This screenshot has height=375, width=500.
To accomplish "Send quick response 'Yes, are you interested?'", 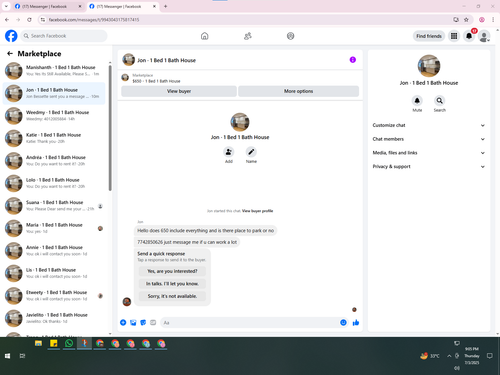I will pos(172,271).
